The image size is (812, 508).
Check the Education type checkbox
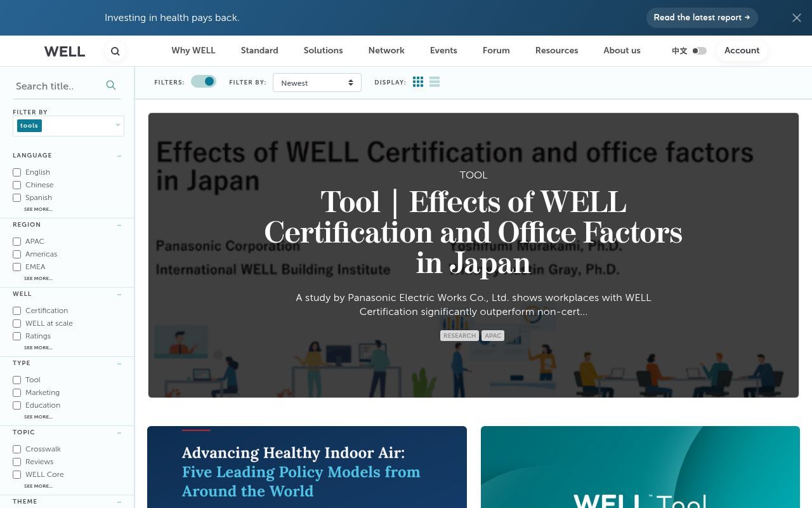coord(17,405)
